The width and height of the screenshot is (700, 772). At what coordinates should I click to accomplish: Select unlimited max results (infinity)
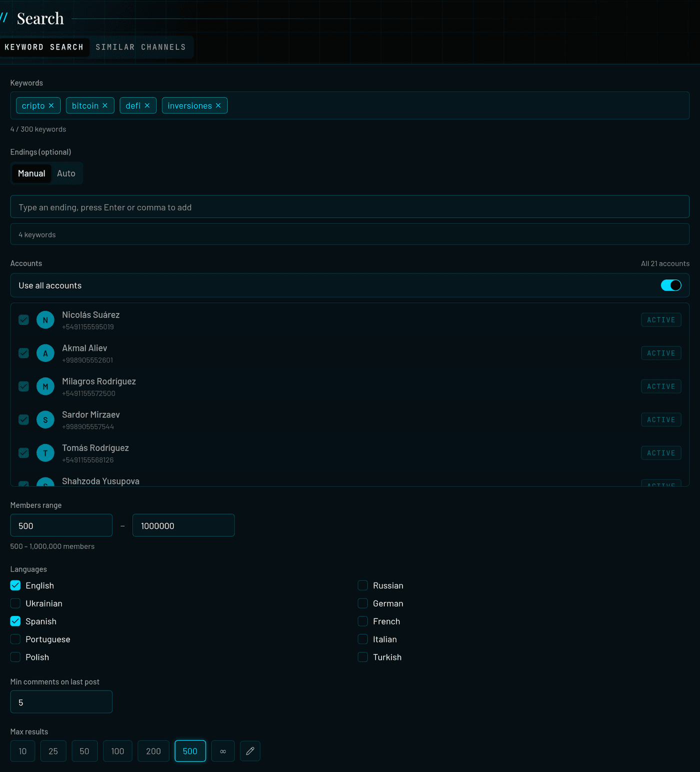[x=223, y=751]
